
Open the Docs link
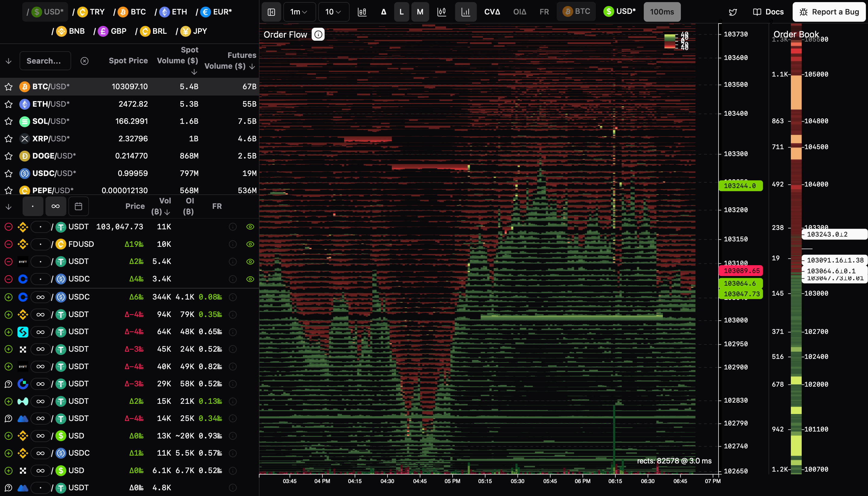tap(768, 12)
